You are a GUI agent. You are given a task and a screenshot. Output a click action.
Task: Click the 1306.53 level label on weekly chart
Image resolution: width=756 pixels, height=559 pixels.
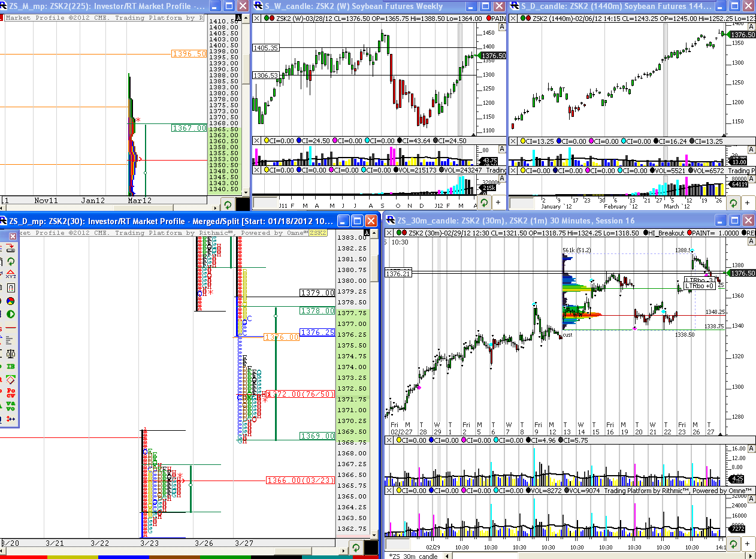pyautogui.click(x=265, y=75)
